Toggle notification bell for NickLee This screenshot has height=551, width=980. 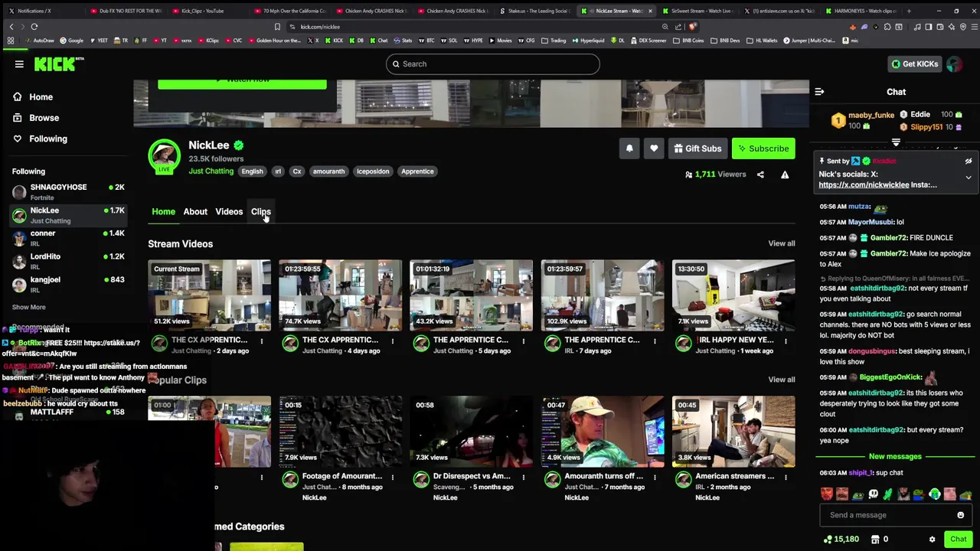[x=629, y=148]
